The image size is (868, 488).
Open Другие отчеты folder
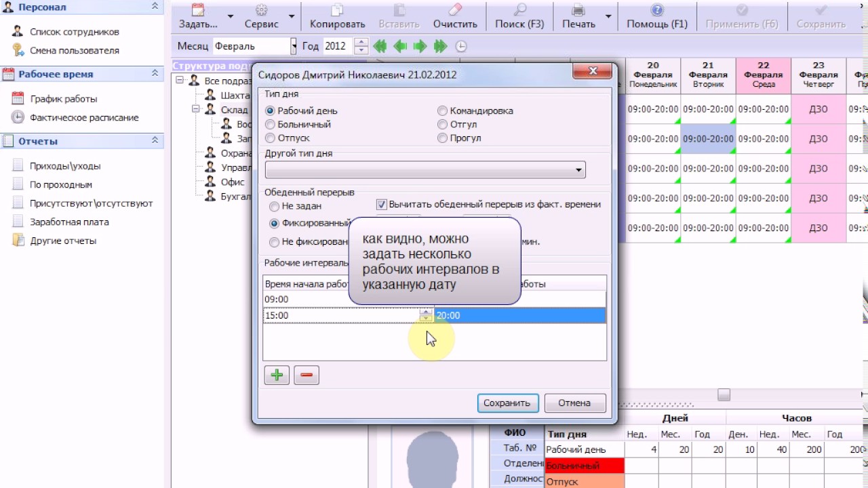pos(63,241)
